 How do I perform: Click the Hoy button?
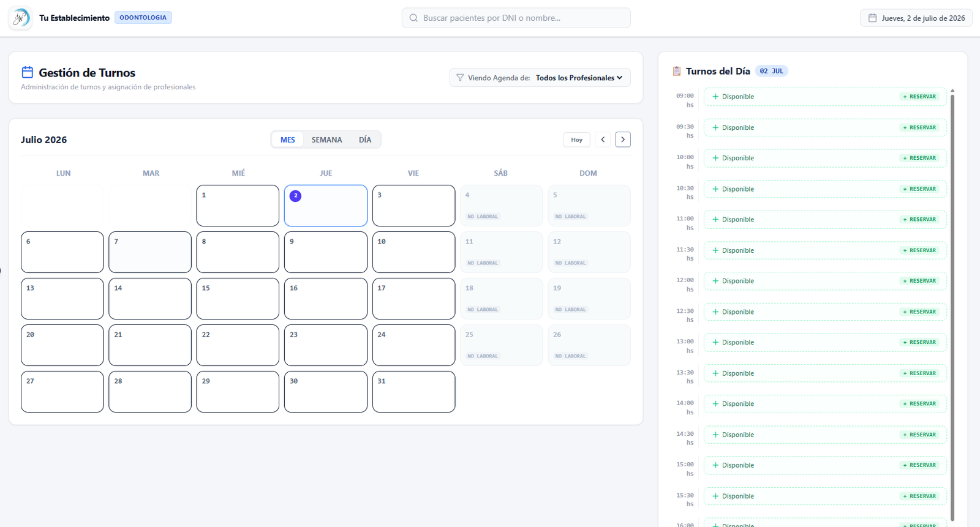pyautogui.click(x=577, y=140)
